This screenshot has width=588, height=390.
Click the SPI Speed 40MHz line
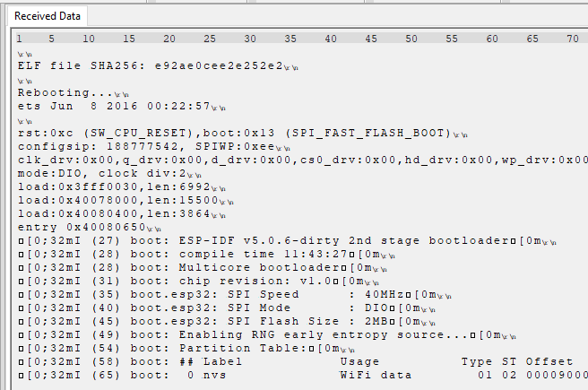coord(235,295)
